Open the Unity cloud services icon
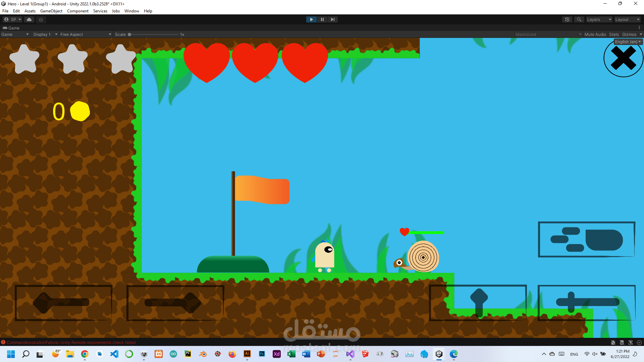Image resolution: width=644 pixels, height=362 pixels. click(29, 19)
